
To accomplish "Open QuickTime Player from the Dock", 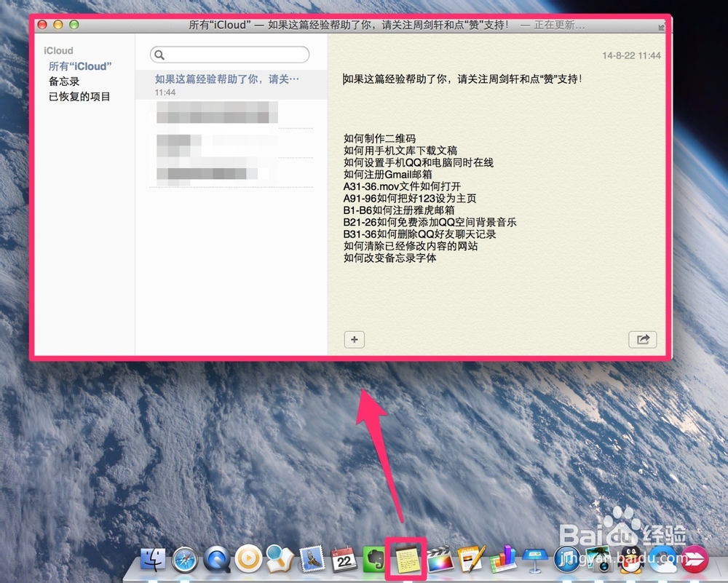I will click(x=215, y=560).
